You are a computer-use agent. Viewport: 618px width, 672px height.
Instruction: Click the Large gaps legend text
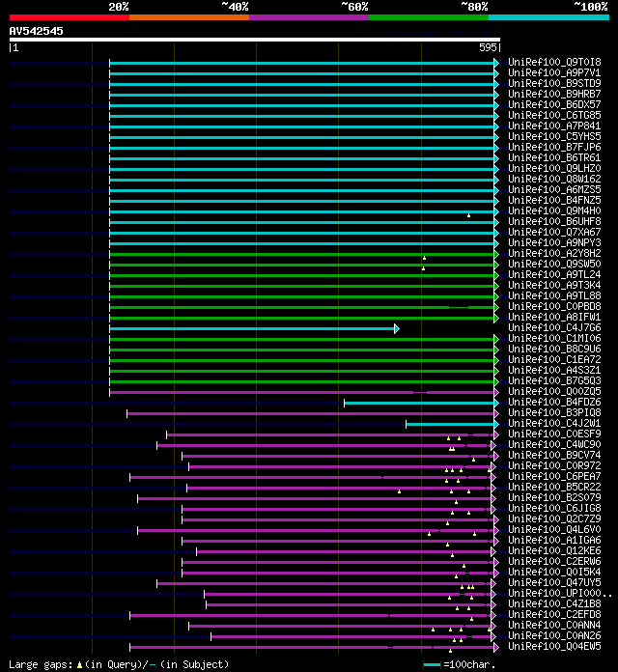41,664
